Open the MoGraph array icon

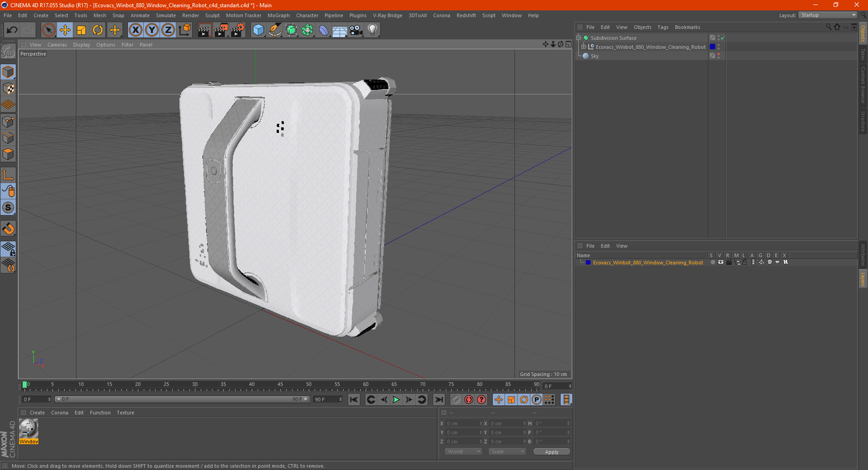307,30
